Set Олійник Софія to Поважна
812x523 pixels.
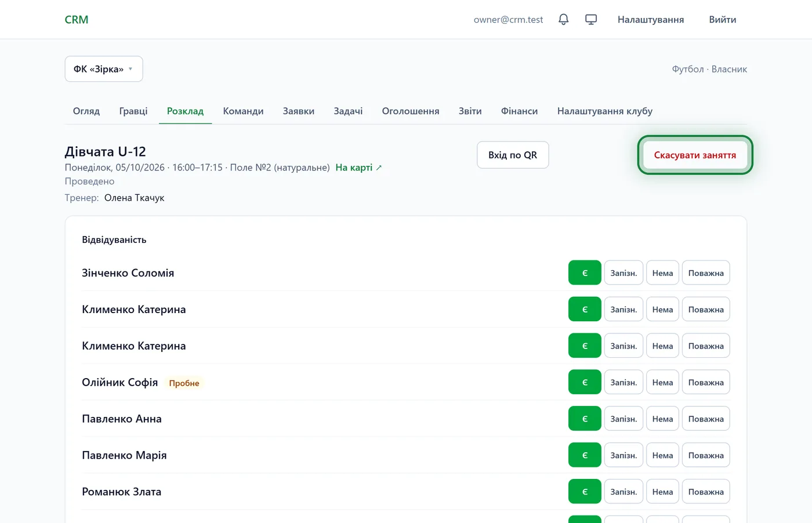point(706,382)
